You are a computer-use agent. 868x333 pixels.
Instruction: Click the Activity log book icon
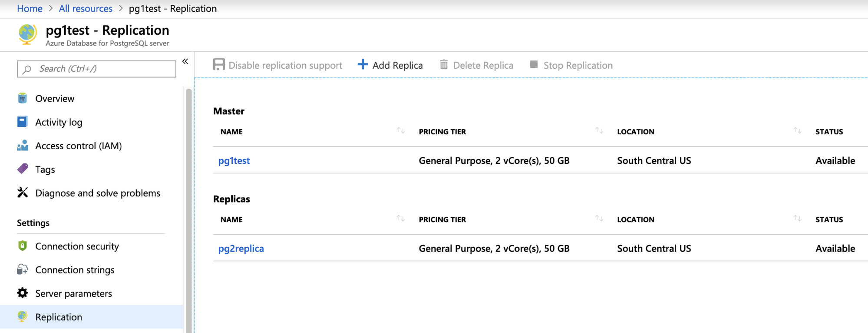pyautogui.click(x=23, y=122)
